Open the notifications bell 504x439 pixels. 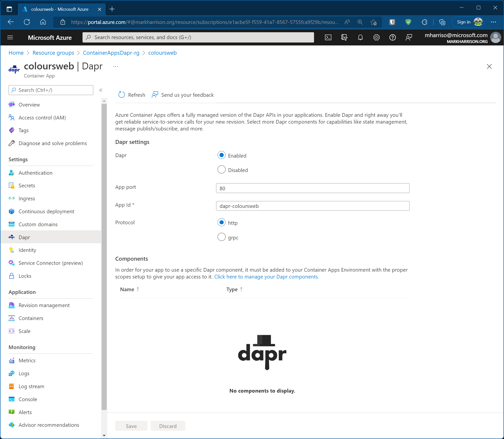(360, 37)
